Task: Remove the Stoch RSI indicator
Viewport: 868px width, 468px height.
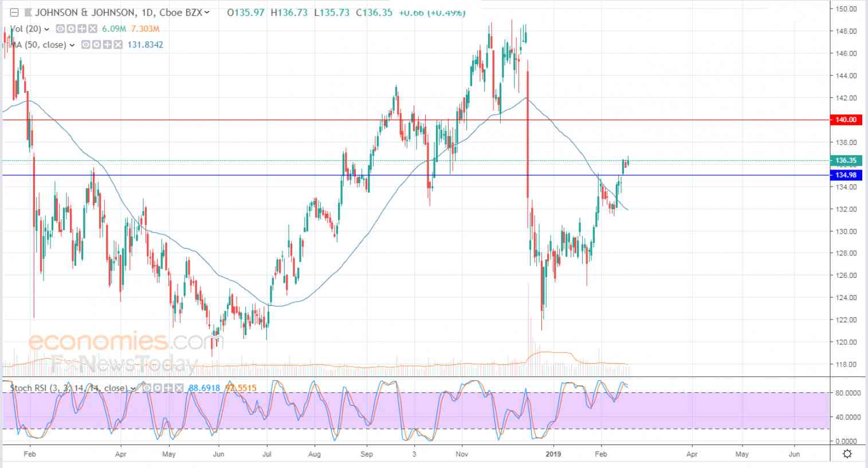Action: pyautogui.click(x=179, y=388)
